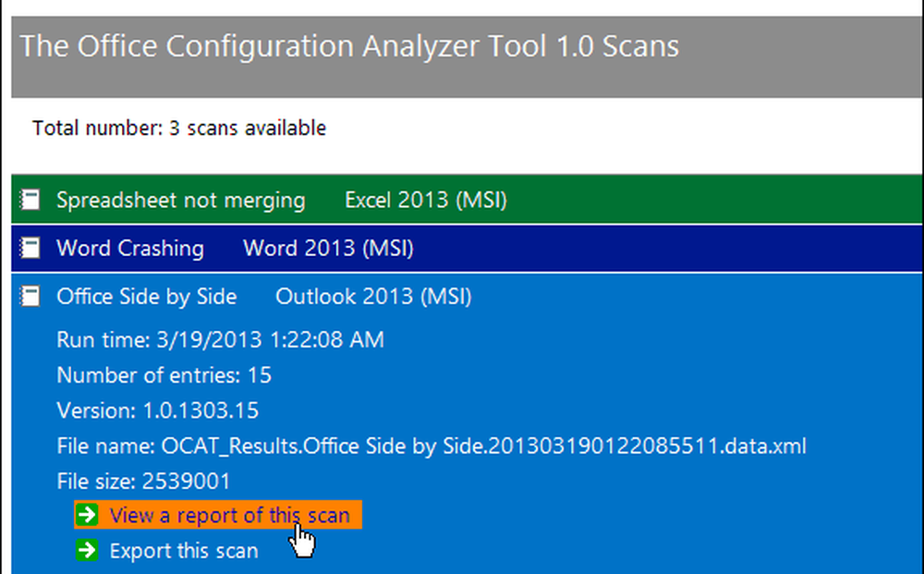Image resolution: width=924 pixels, height=574 pixels.
Task: Click the green arrow icon for exporting the scan
Action: point(88,550)
